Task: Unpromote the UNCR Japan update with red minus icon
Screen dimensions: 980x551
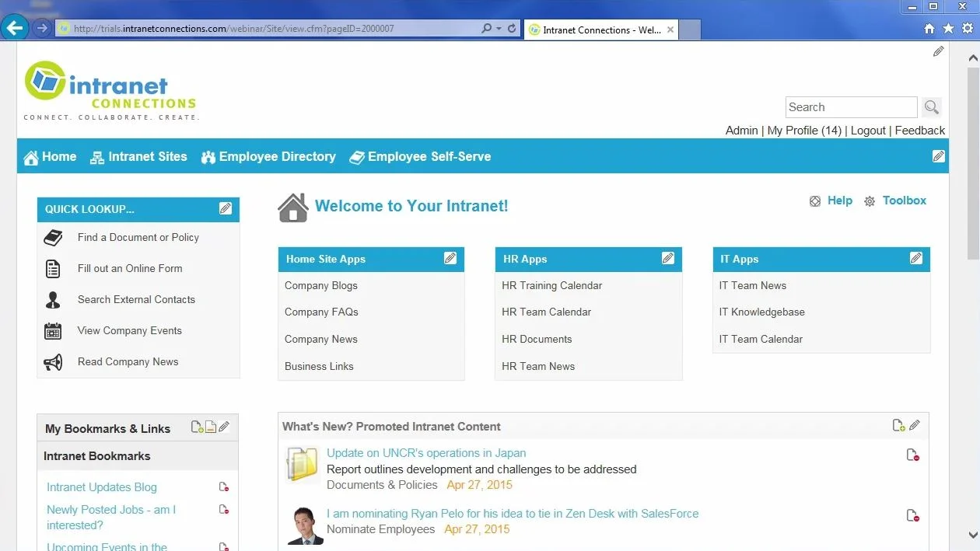Action: 912,455
